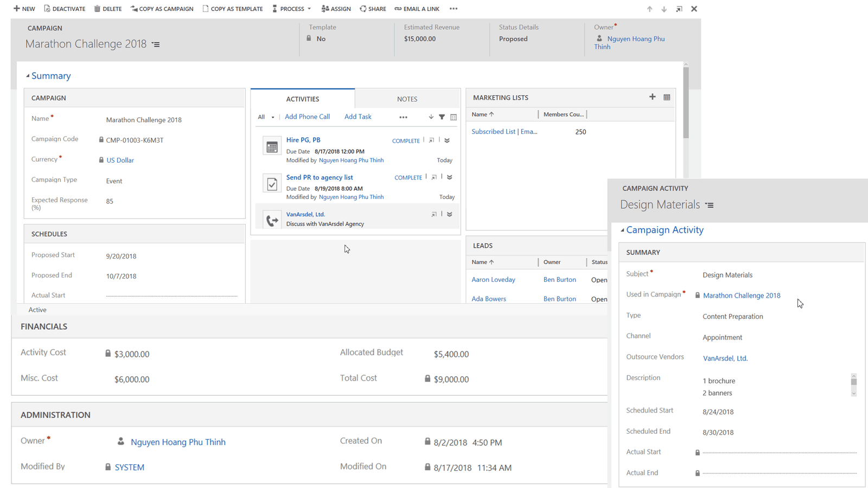Click the Add Phone Call link
The height and width of the screenshot is (488, 868).
307,117
